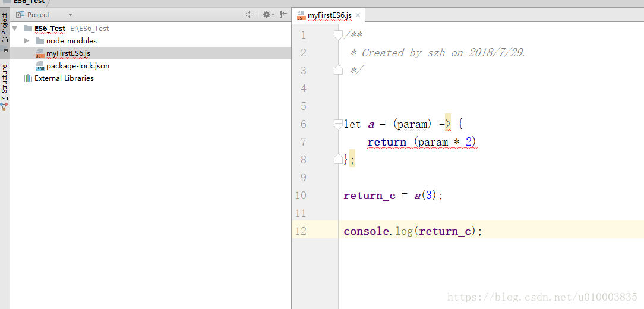Open the Project panel settings gear
Screen dimensions: 644x309
click(x=267, y=15)
